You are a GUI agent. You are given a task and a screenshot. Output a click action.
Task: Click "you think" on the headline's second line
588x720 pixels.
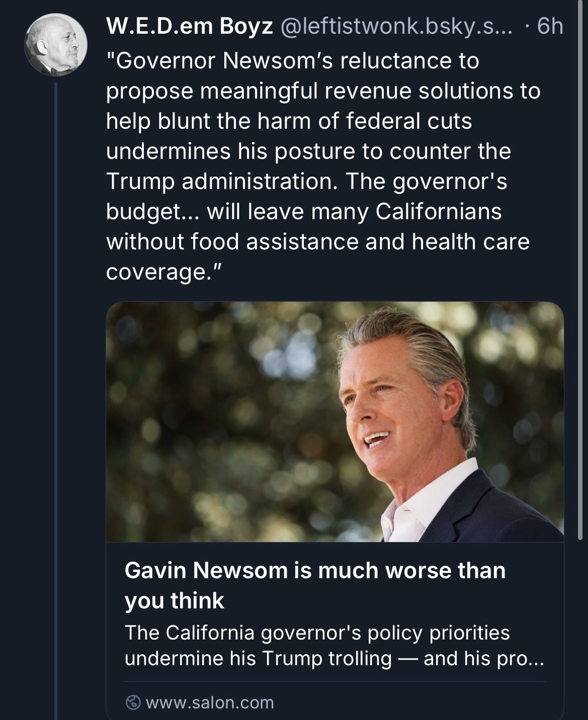(174, 601)
